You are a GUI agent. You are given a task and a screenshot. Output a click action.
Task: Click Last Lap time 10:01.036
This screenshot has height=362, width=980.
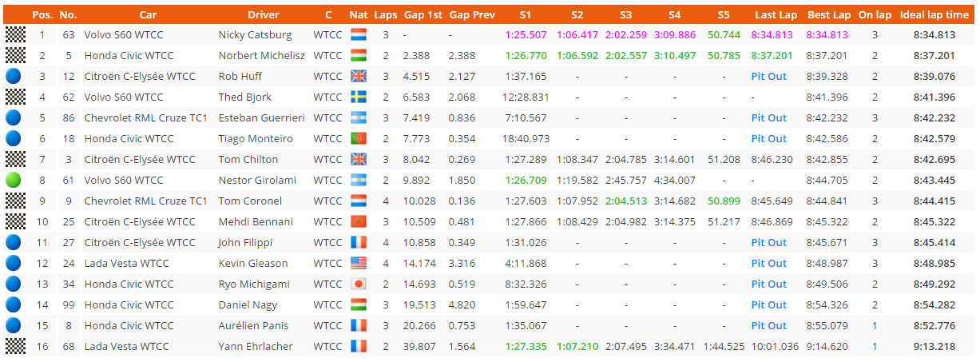coord(775,346)
